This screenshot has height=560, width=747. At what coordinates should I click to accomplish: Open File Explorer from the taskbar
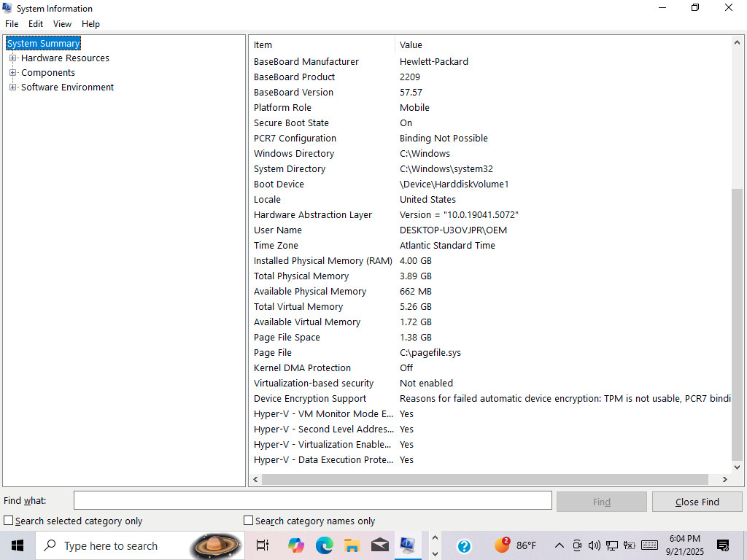(x=352, y=545)
